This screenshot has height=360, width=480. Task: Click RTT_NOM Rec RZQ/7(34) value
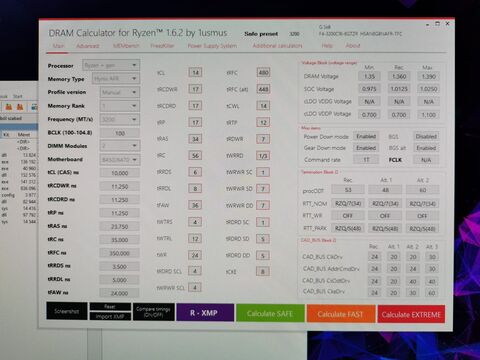[x=348, y=203]
